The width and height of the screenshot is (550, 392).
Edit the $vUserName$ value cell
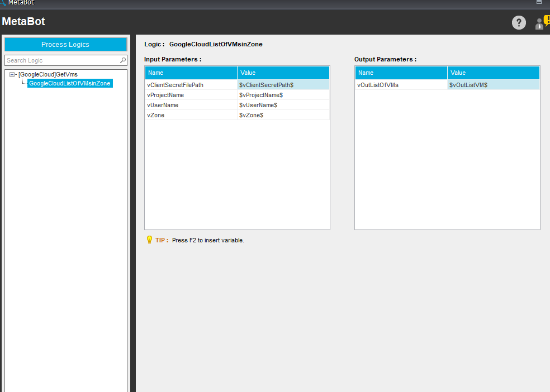[x=283, y=105]
